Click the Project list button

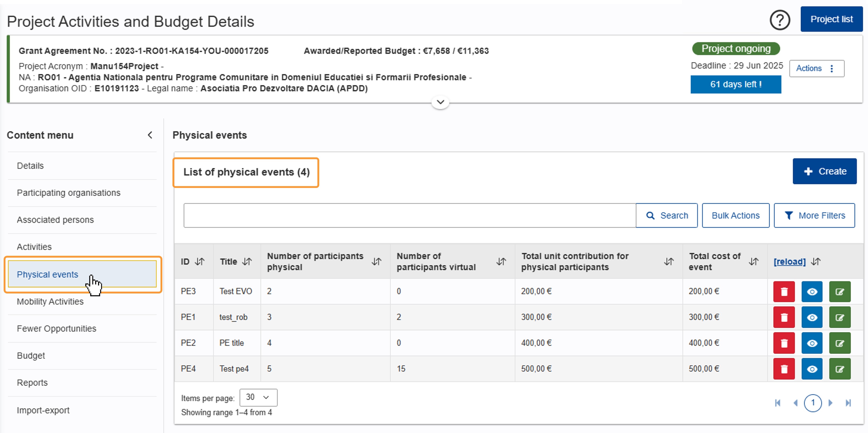pos(831,19)
